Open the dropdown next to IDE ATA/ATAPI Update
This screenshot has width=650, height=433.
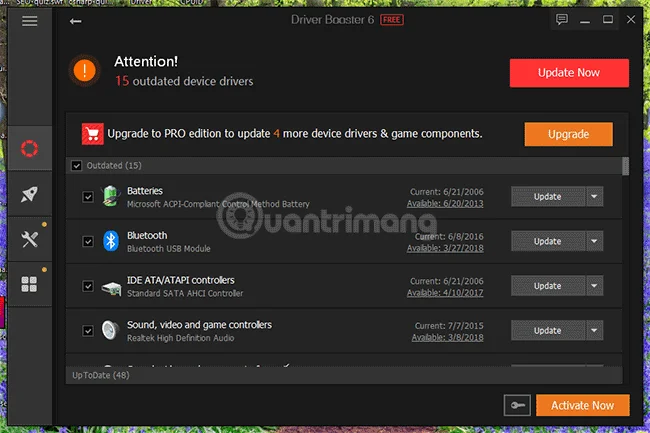click(x=594, y=286)
